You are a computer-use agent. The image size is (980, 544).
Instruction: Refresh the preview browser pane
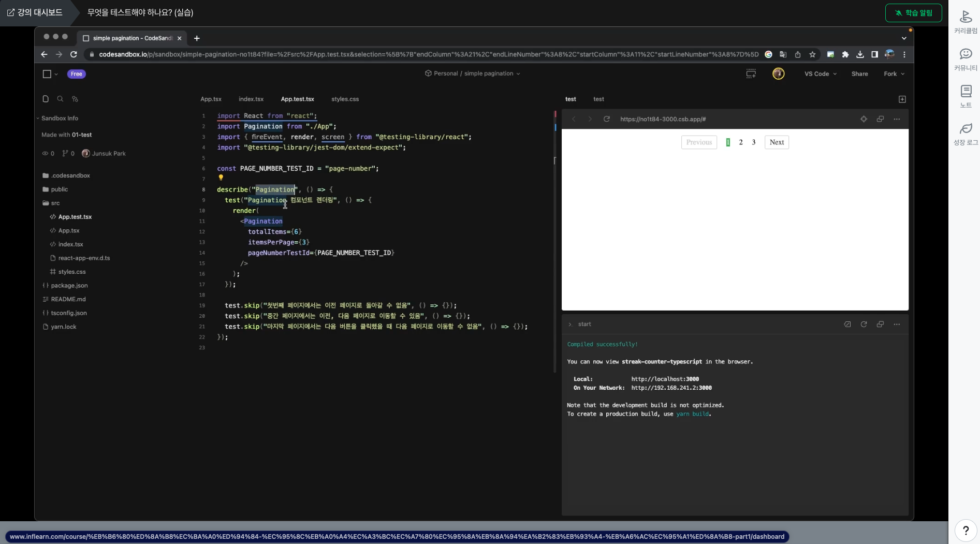pos(606,119)
